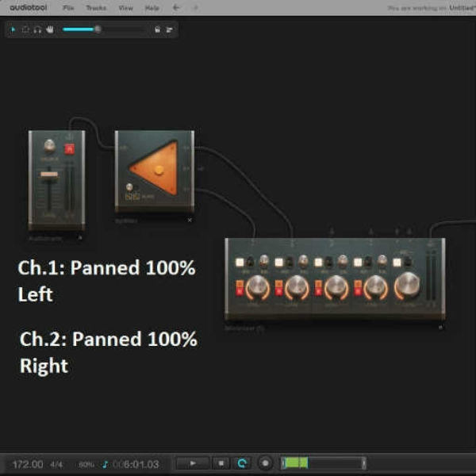
Task: Click Minimixer channel 2 large gain knob
Action: click(297, 286)
